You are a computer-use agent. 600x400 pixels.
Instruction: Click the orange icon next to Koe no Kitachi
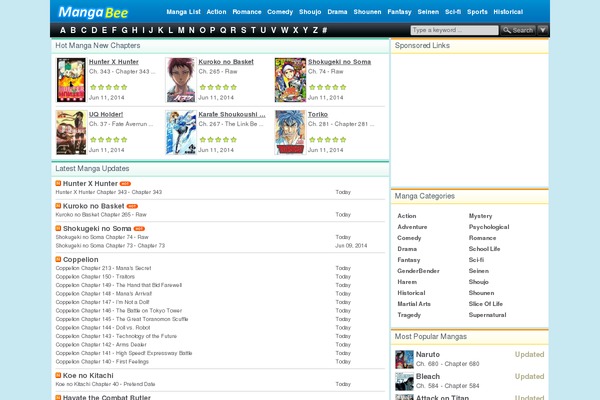pyautogui.click(x=58, y=375)
